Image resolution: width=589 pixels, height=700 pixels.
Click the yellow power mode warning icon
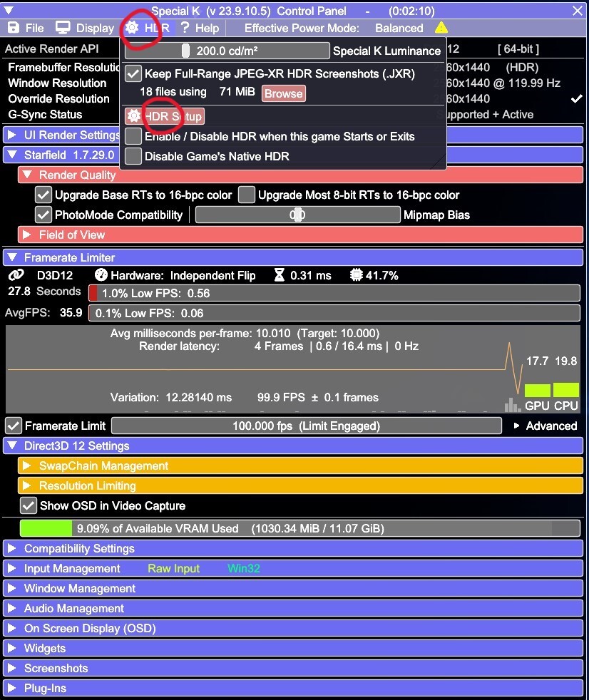[x=441, y=28]
